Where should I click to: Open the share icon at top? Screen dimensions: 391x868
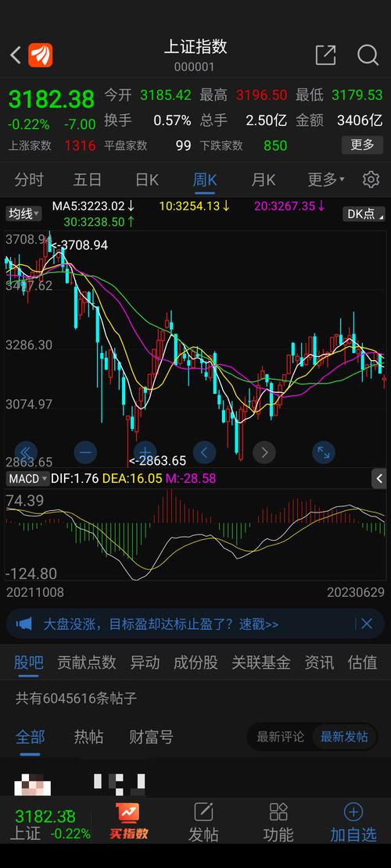pos(325,55)
